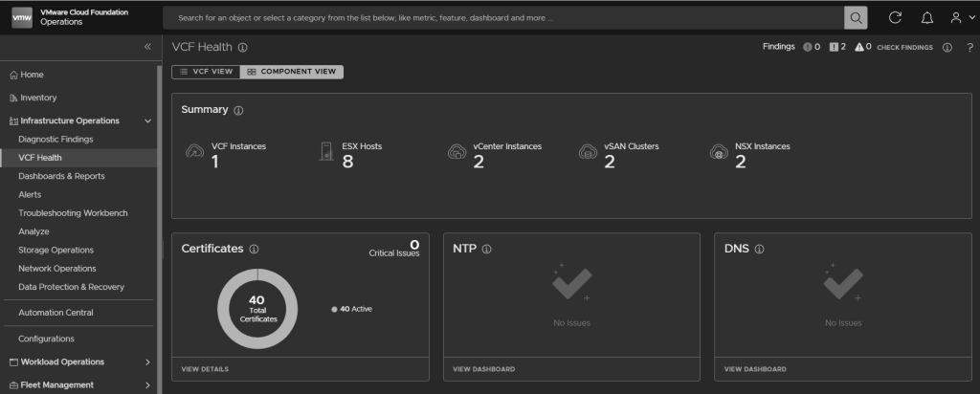Click the search magnifier button
The height and width of the screenshot is (394, 980).
click(855, 17)
